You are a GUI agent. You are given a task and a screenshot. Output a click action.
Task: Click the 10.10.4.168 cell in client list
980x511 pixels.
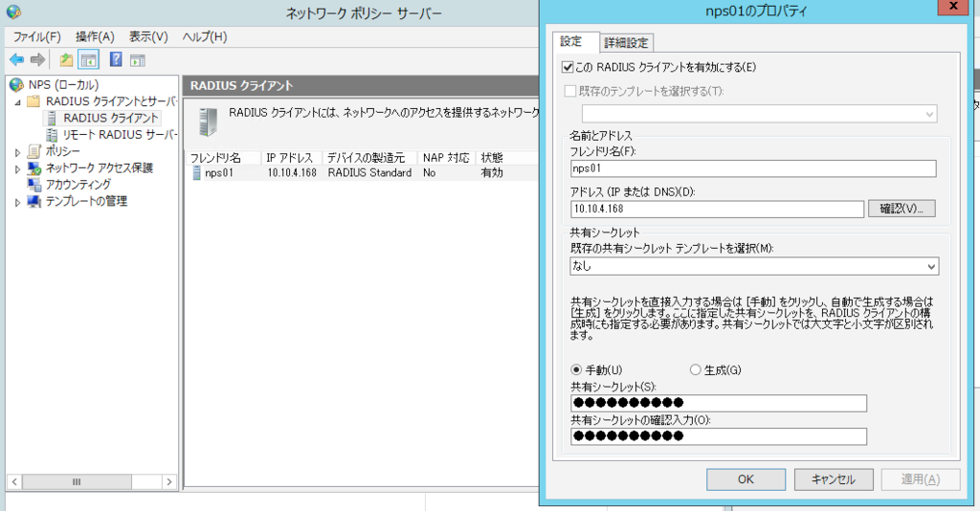point(292,173)
